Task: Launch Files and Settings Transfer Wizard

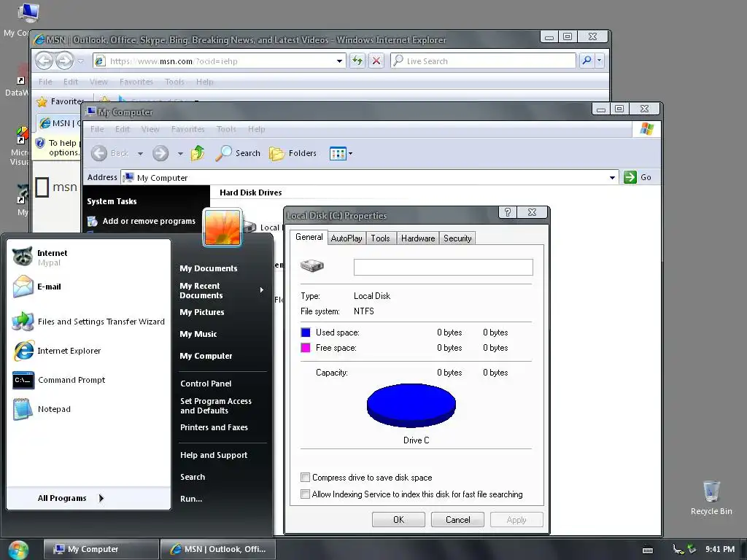Action: [x=89, y=322]
